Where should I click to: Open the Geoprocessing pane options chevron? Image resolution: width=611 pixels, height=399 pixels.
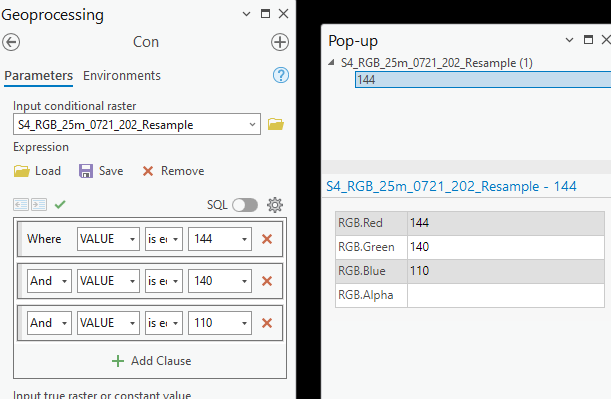point(246,14)
